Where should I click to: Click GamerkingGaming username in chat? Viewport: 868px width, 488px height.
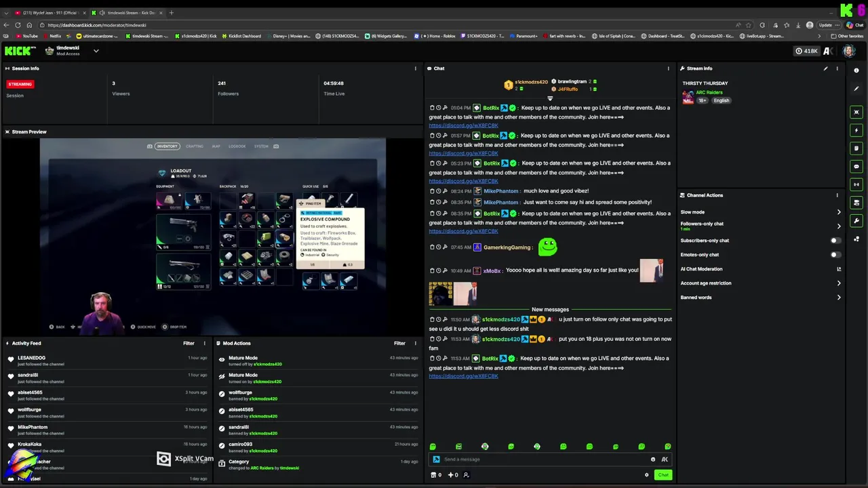pos(507,247)
